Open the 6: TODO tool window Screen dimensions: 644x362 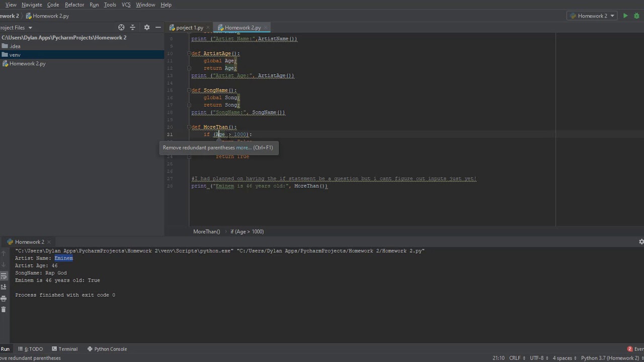click(30, 349)
